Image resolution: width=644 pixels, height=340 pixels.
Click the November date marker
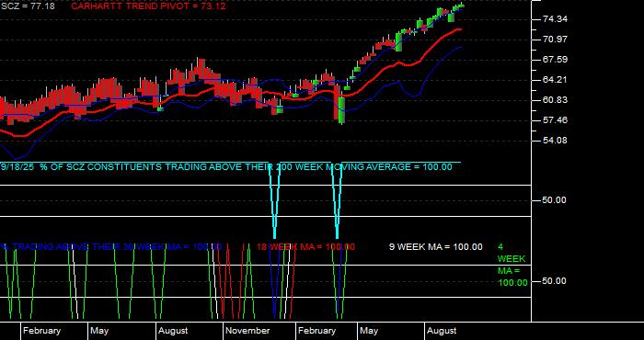(x=247, y=331)
